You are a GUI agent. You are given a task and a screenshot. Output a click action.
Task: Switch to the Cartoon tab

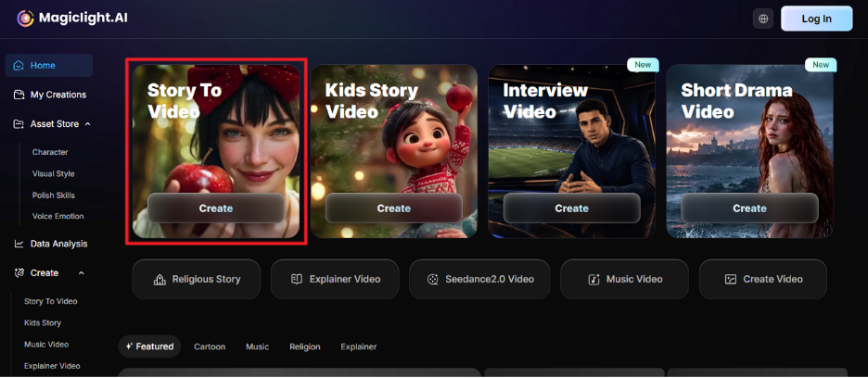point(210,346)
